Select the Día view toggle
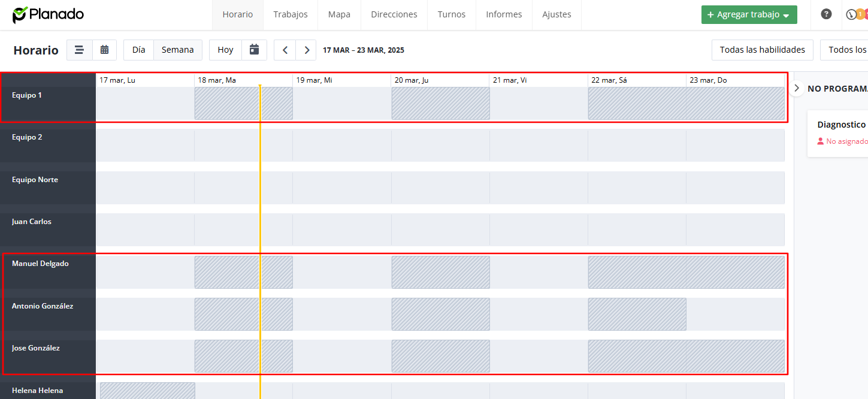The image size is (868, 399). (138, 50)
